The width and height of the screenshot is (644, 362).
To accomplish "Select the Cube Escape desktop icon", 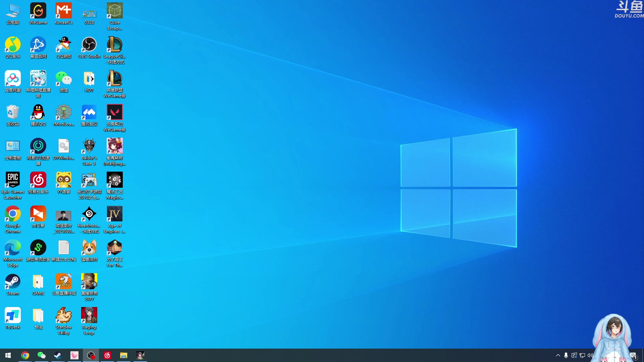I will pyautogui.click(x=115, y=16).
